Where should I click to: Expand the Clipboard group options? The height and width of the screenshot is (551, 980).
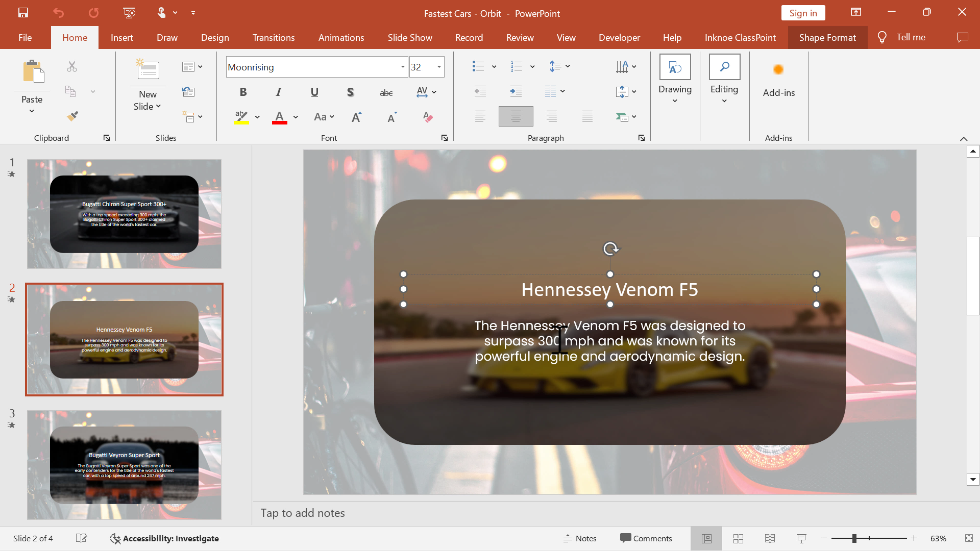point(106,138)
